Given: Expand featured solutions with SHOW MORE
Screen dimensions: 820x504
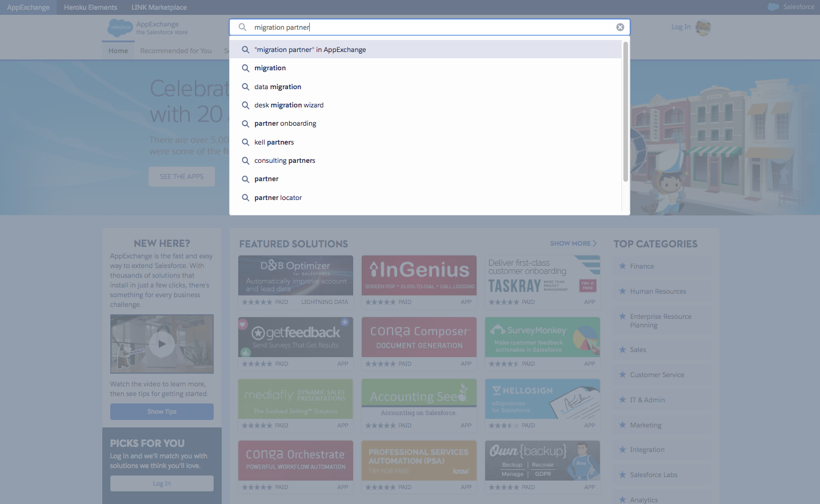Looking at the screenshot, I should (574, 243).
